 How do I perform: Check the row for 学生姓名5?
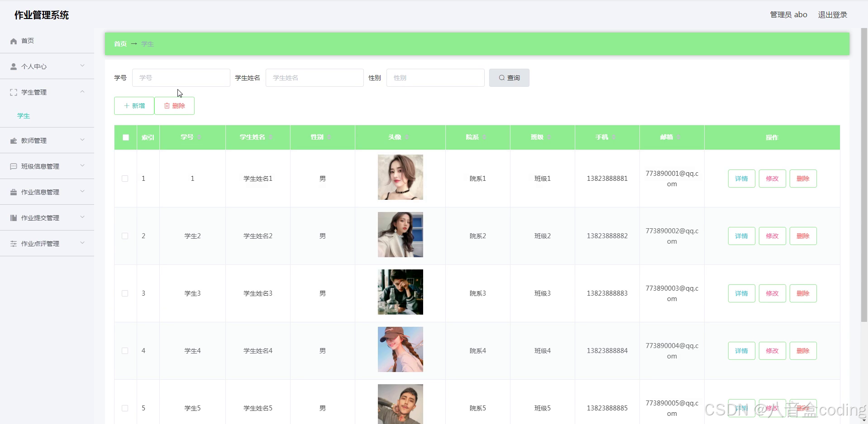125,408
